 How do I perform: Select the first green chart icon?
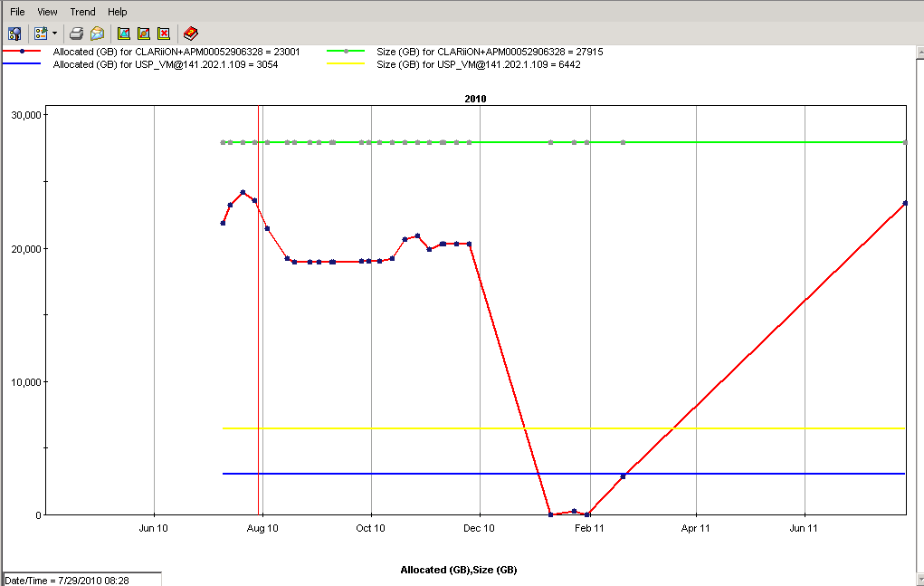[x=121, y=32]
